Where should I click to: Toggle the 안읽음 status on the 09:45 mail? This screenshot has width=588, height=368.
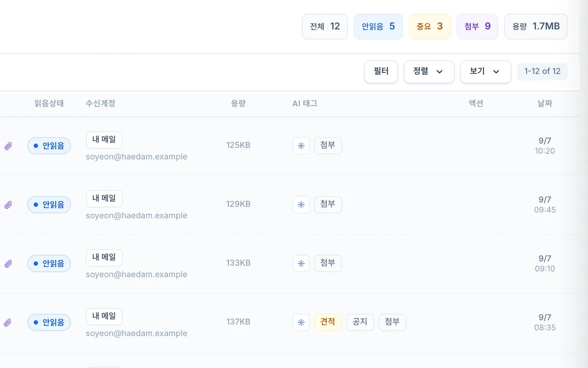pyautogui.click(x=49, y=205)
